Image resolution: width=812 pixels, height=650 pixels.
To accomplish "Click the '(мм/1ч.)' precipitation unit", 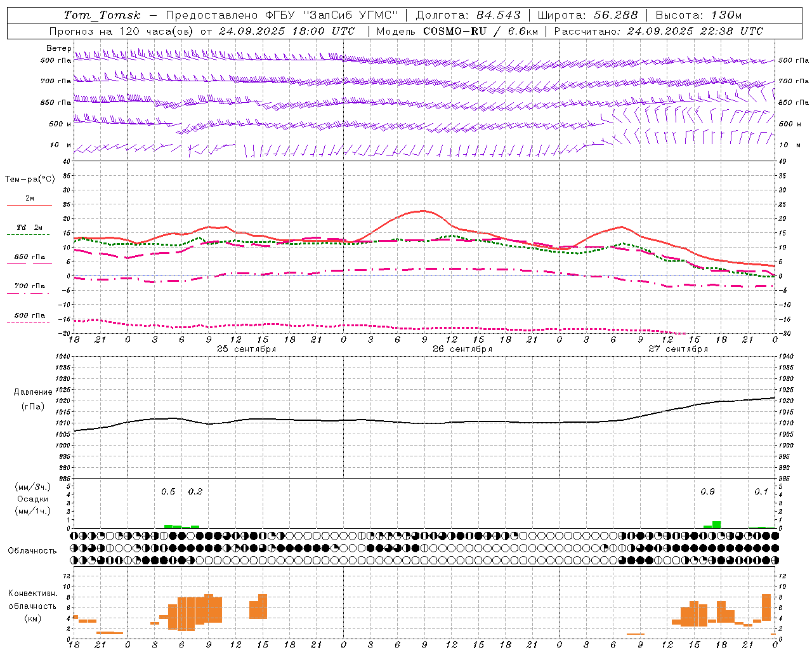I will coord(33,511).
